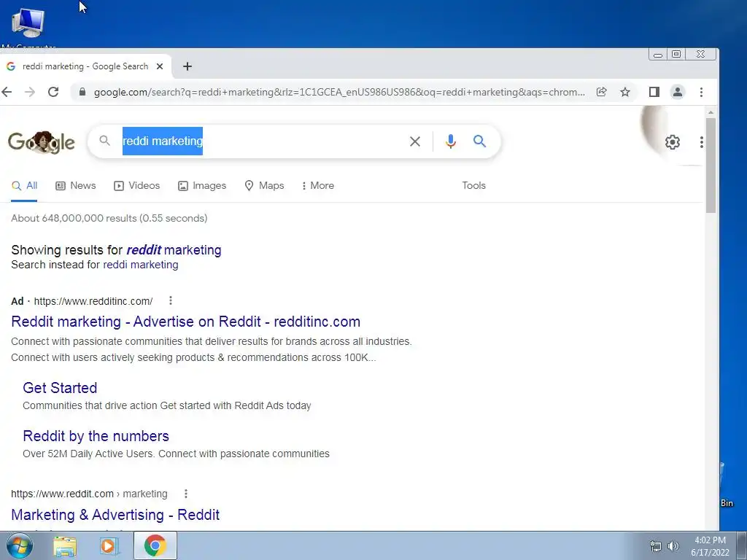Viewport: 747px width, 560px height.
Task: Open Marketing & Advertising - Reddit result
Action: [x=115, y=515]
